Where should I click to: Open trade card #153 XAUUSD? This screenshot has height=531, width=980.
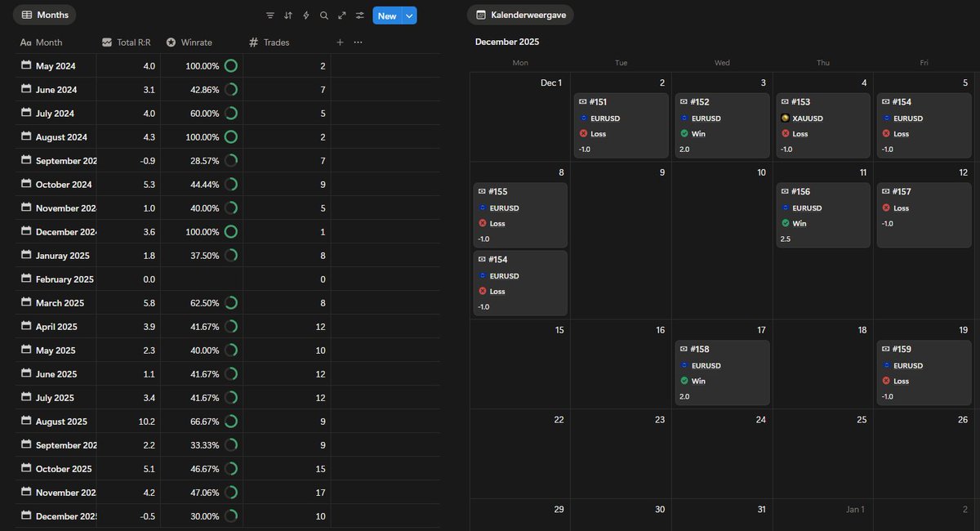[x=822, y=124]
